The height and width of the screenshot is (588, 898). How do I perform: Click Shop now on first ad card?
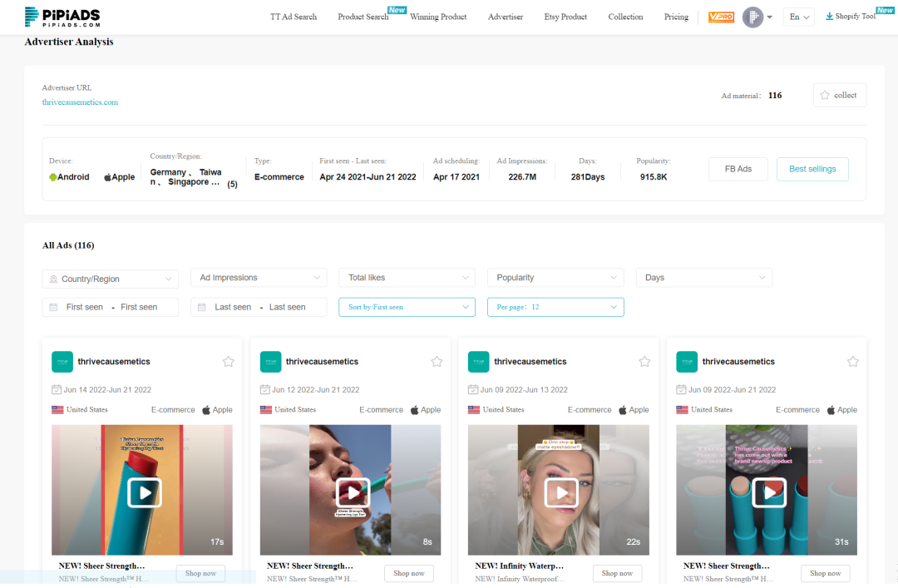coord(200,573)
